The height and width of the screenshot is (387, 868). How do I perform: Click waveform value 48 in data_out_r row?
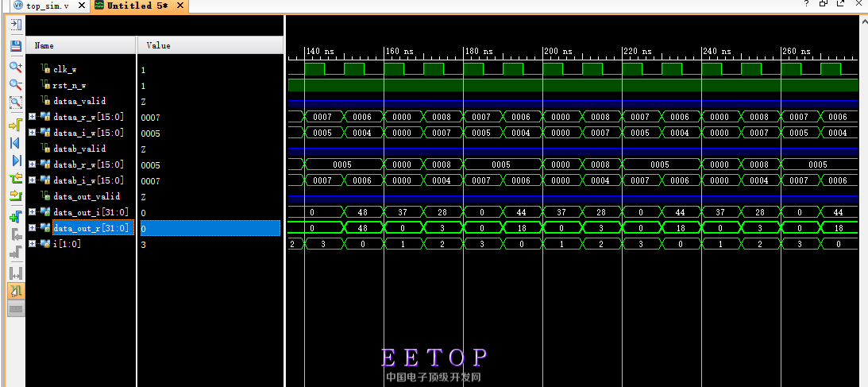click(363, 227)
